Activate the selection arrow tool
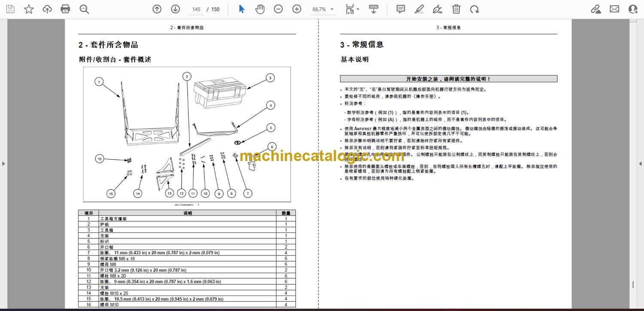This screenshot has height=311, width=644. [242, 9]
